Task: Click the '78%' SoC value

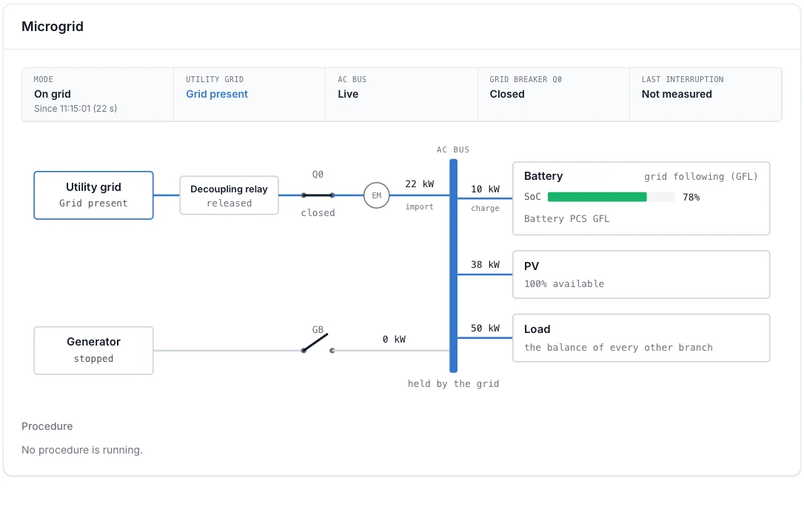Action: [691, 198]
